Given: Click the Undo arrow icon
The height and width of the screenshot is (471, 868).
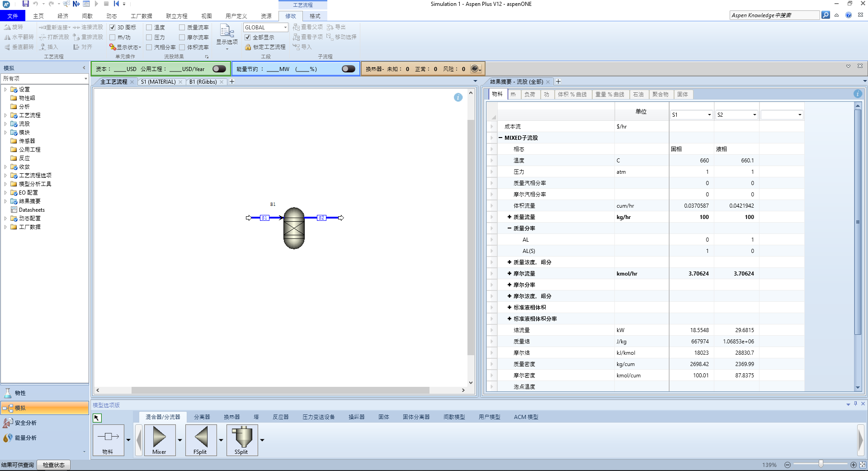Looking at the screenshot, I should pyautogui.click(x=35, y=4).
